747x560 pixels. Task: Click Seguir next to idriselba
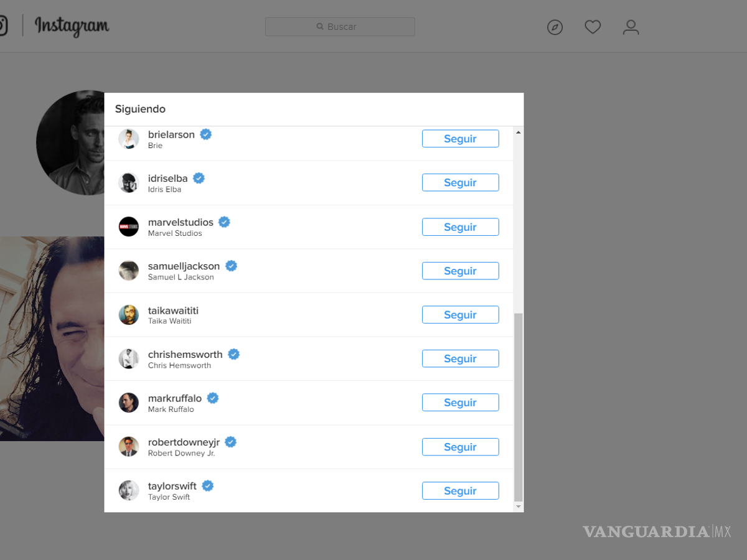pos(460,182)
